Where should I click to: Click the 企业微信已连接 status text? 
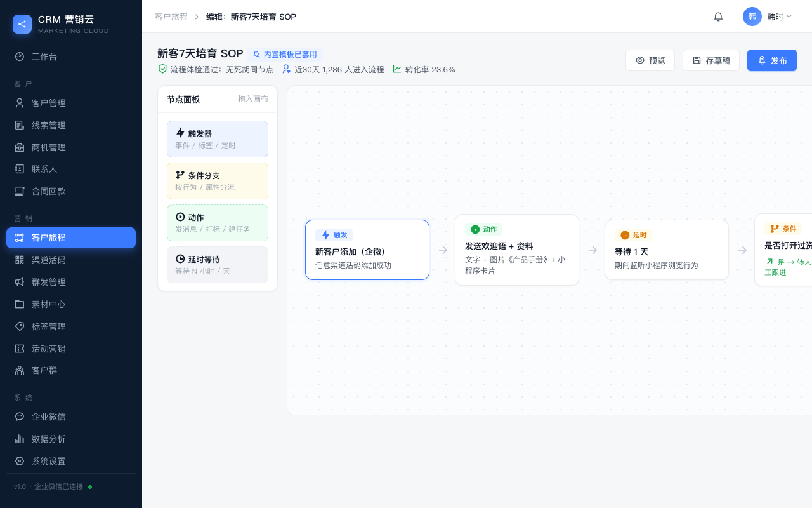(x=58, y=486)
